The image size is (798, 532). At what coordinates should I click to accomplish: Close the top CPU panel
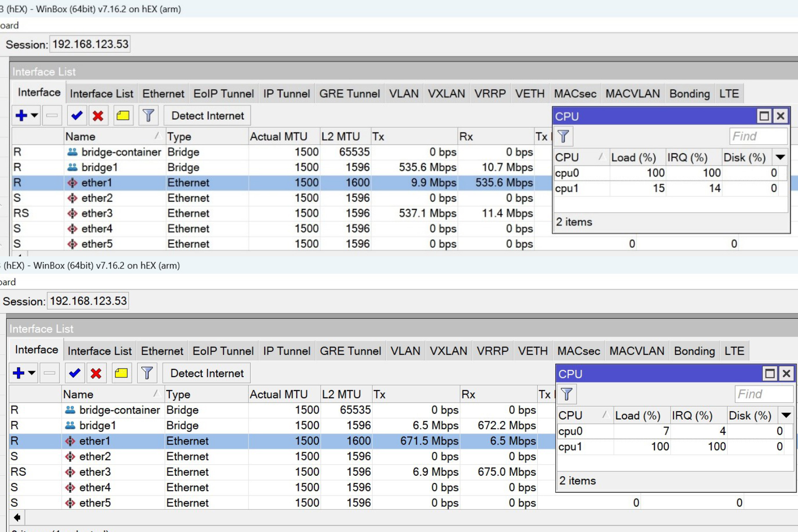click(x=780, y=116)
